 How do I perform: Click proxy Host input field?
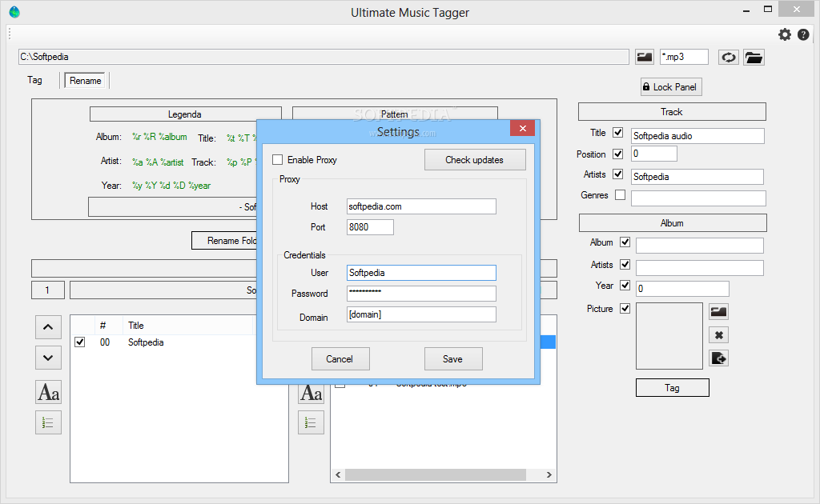click(421, 206)
